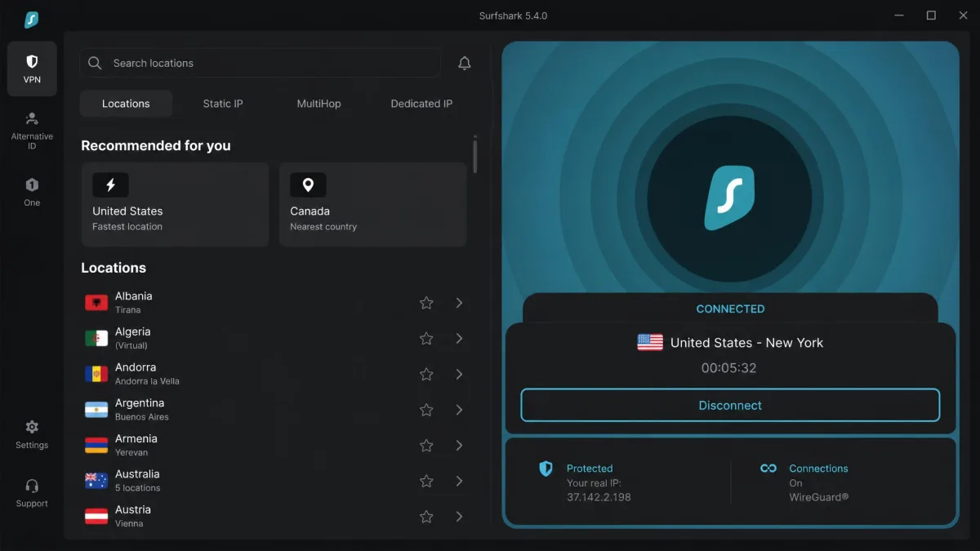Click the notification bell icon
980x551 pixels.
tap(465, 63)
